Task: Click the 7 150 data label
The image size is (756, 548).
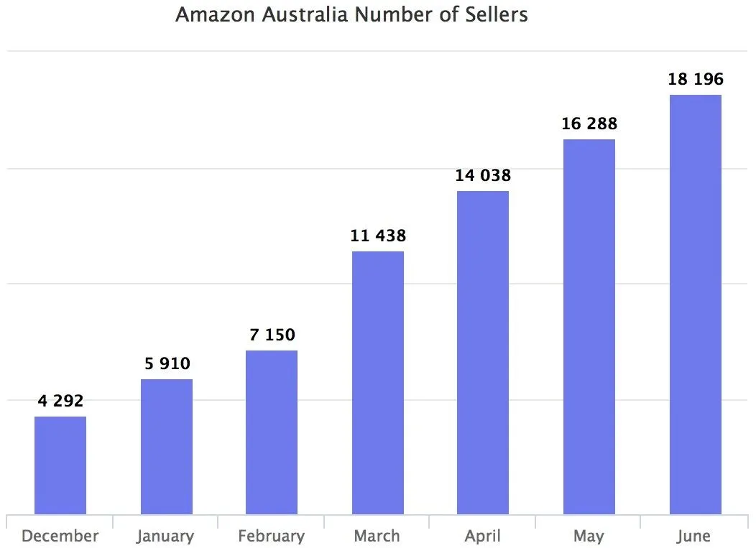Action: (272, 334)
